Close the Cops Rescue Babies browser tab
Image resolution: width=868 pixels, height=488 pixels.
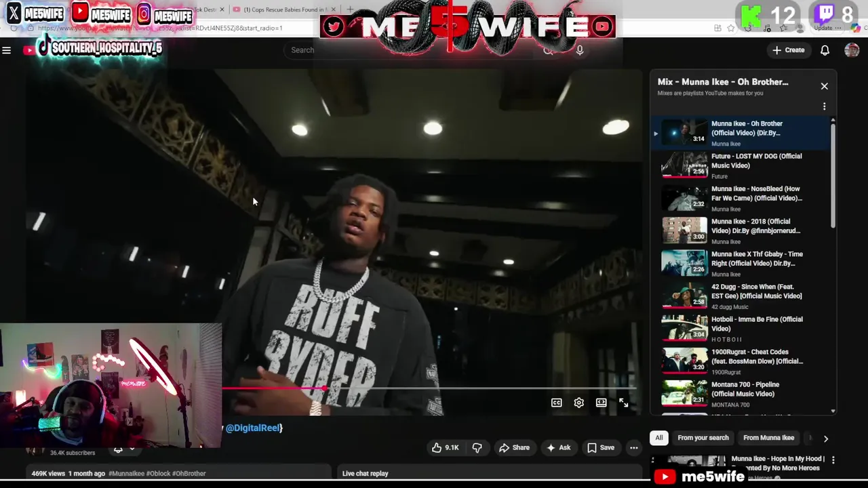[333, 9]
